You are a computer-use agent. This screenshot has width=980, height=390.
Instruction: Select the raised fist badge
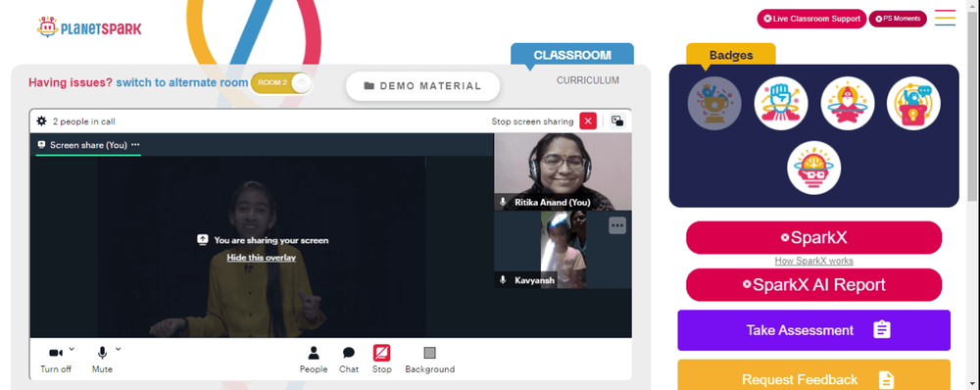click(781, 103)
